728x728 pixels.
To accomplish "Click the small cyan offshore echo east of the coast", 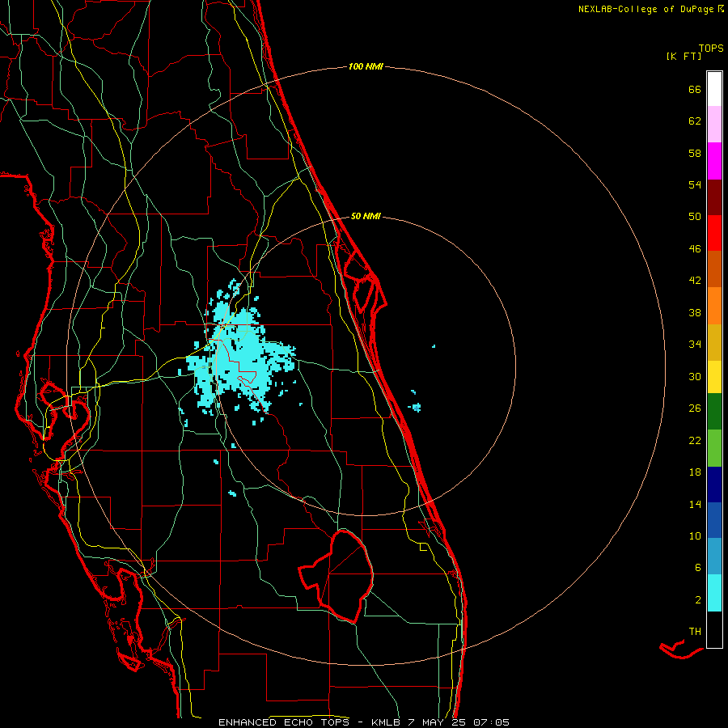I will coord(417,407).
